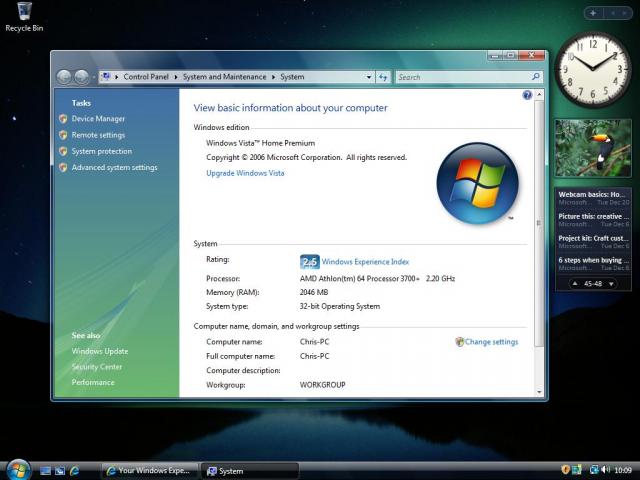The width and height of the screenshot is (640, 480).
Task: Open Device Manager task link
Action: [x=98, y=119]
